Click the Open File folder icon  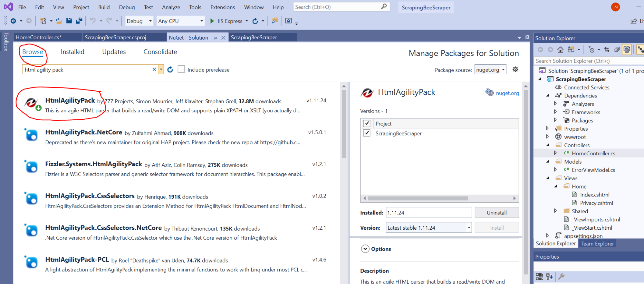click(x=59, y=21)
